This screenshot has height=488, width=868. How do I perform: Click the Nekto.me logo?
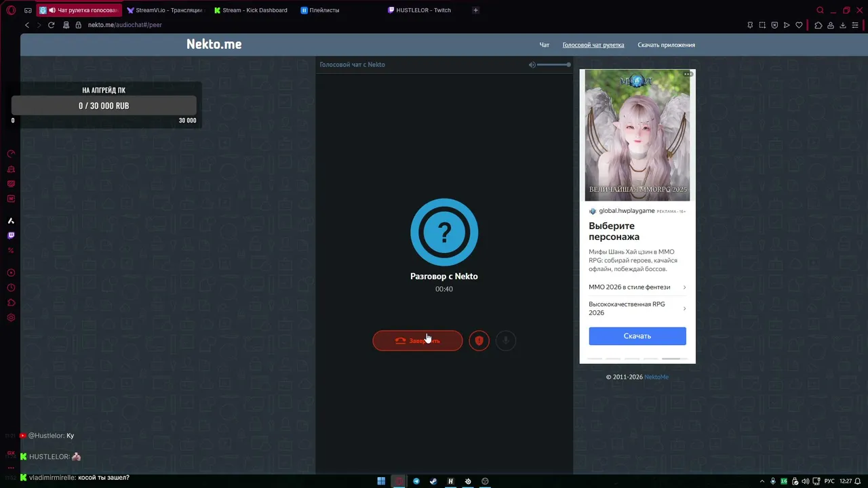point(214,44)
